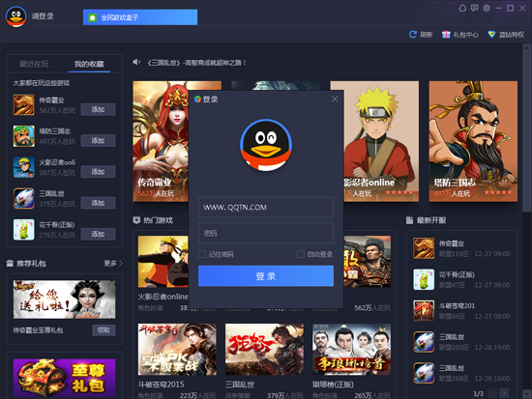Enable the 自动登录 auto login checkbox
The image size is (532, 399).
tap(300, 254)
